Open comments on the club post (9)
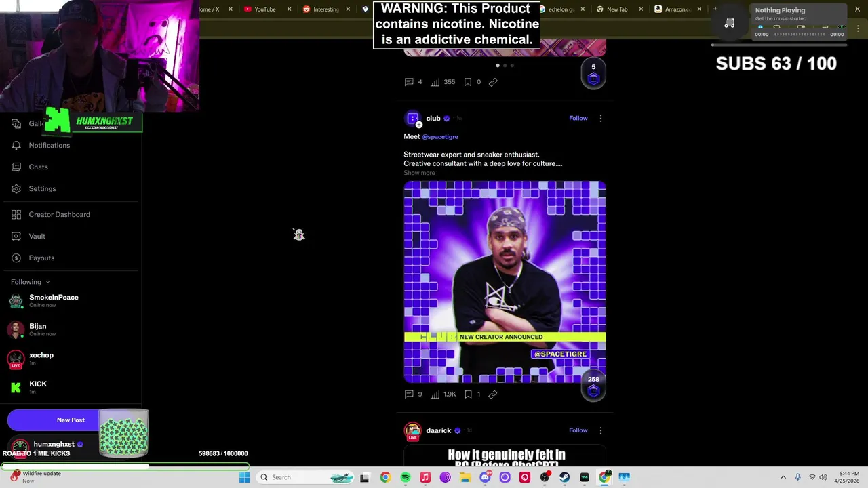 (x=409, y=394)
